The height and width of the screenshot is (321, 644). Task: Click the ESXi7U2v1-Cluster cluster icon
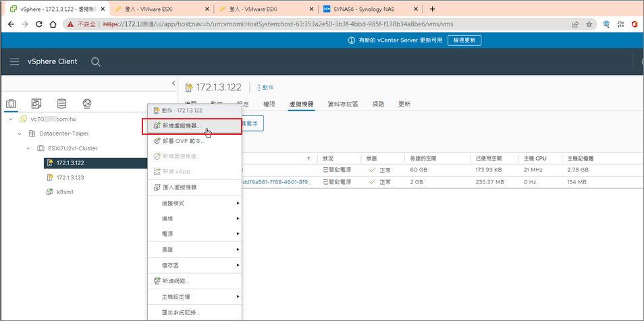tap(41, 148)
